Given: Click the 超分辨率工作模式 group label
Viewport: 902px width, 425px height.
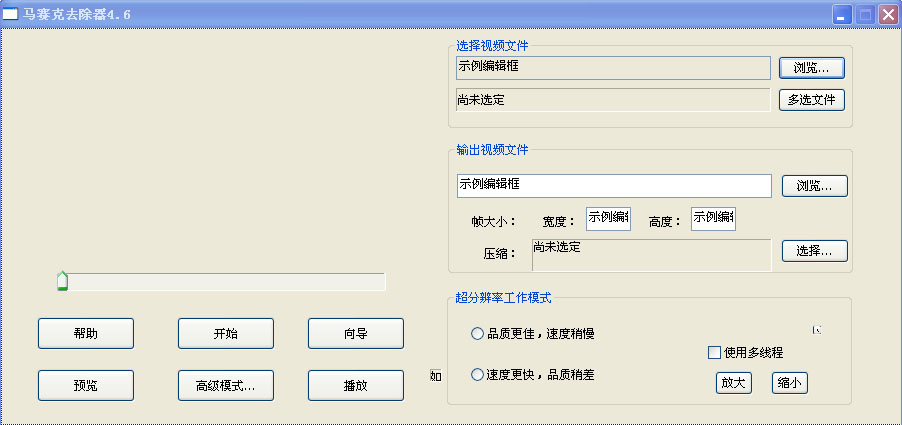Looking at the screenshot, I should pos(503,298).
